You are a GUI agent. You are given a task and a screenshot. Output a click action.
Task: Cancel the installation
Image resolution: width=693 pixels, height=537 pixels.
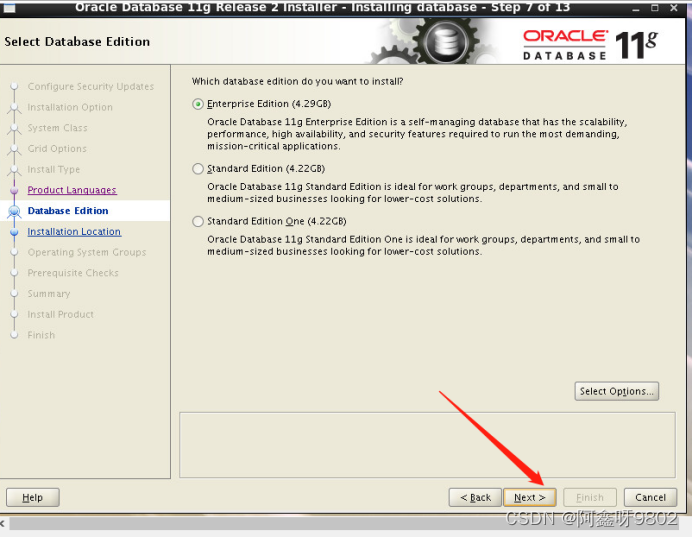click(650, 498)
